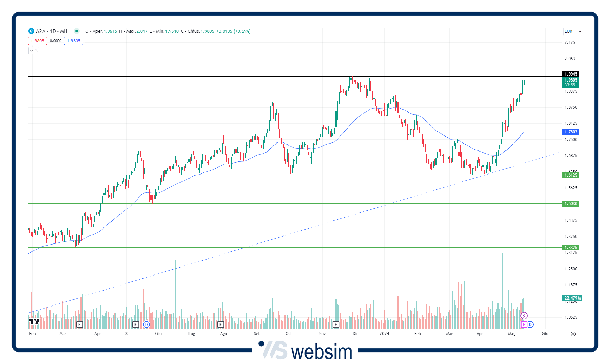Select the black 1.9945 horizontal line price label
The image size is (610, 364).
pos(571,74)
